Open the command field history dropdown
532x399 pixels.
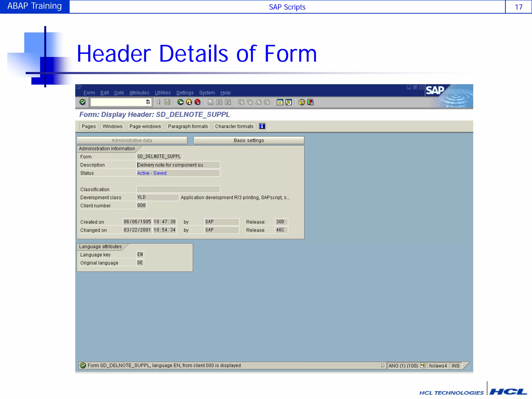click(148, 102)
